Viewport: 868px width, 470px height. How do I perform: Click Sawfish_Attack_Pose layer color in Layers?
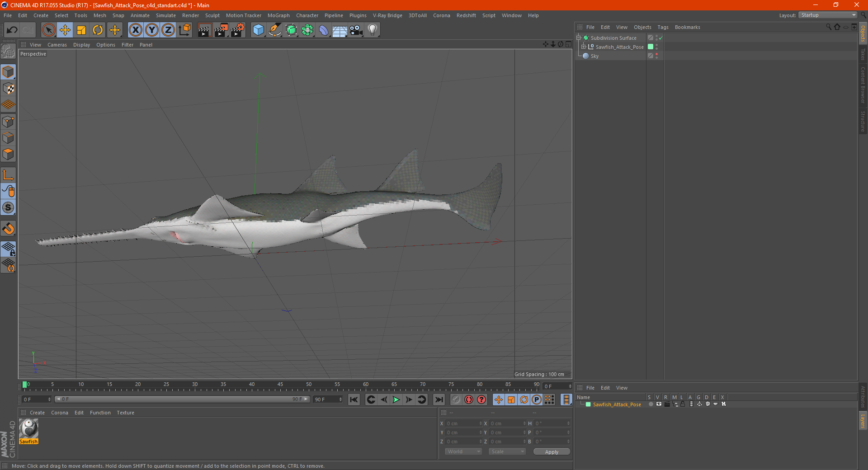[588, 404]
